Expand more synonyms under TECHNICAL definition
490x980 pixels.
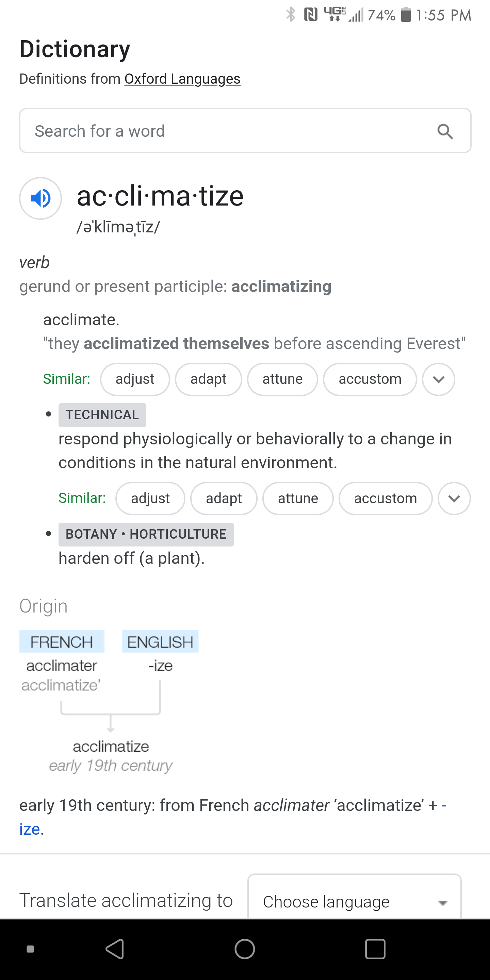(x=454, y=499)
